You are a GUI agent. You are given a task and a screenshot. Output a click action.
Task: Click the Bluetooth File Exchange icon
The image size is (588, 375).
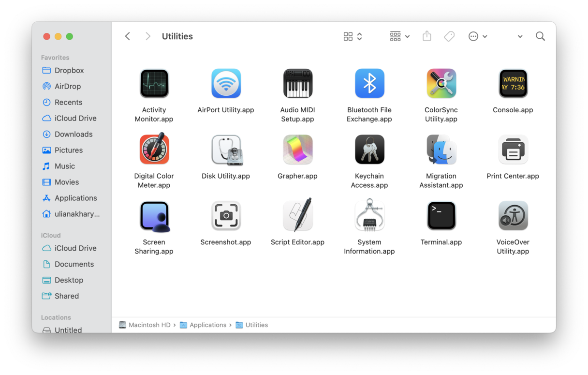point(369,83)
